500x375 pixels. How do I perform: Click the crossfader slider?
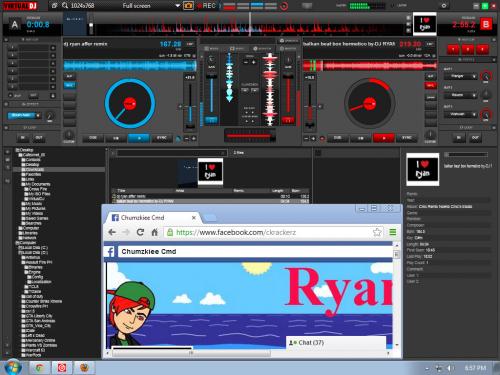pos(250,136)
